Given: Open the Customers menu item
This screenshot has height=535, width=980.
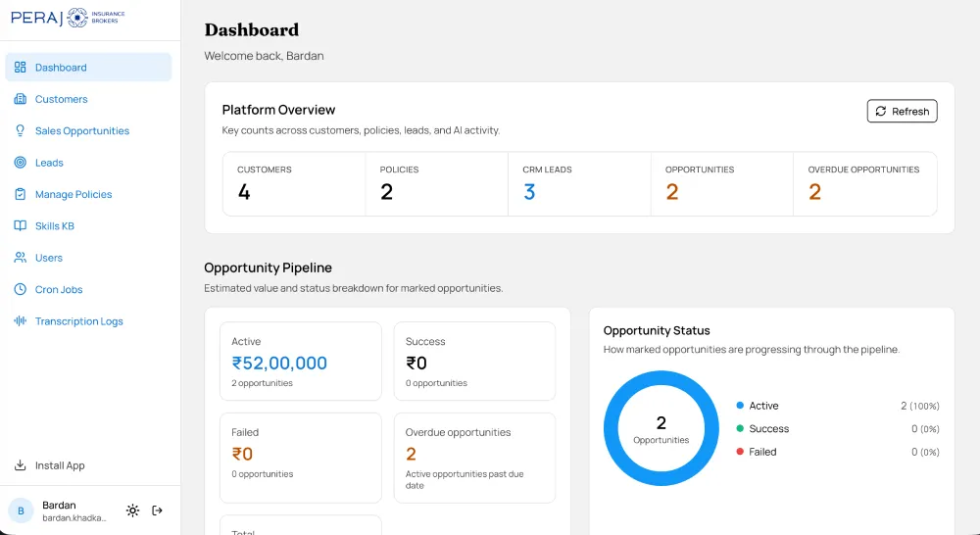Looking at the screenshot, I should click(x=88, y=99).
